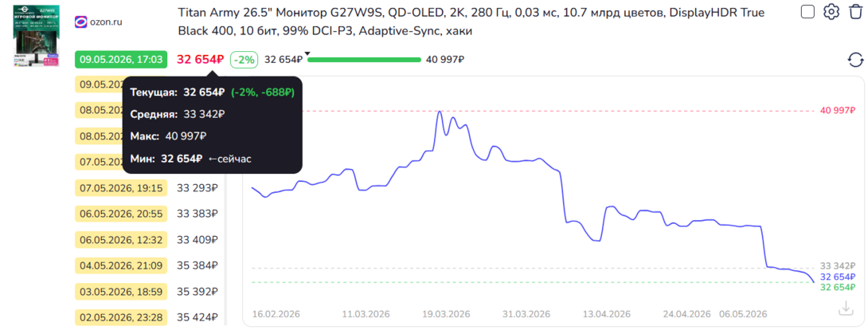Screen dimensions: 868x330
Task: Open the product settings gear
Action: pyautogui.click(x=831, y=11)
